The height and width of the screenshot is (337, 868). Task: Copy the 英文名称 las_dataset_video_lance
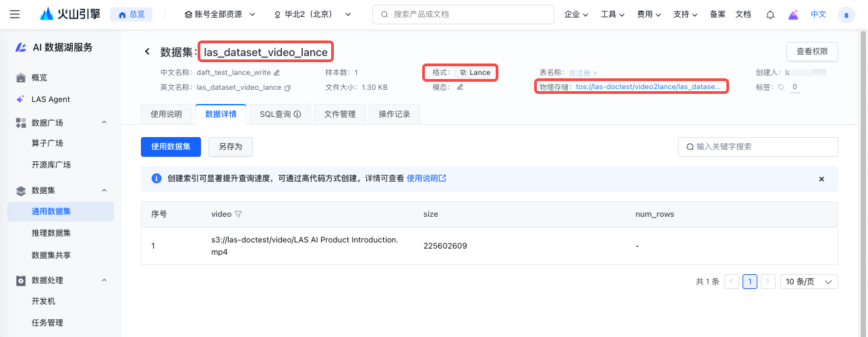pos(287,88)
